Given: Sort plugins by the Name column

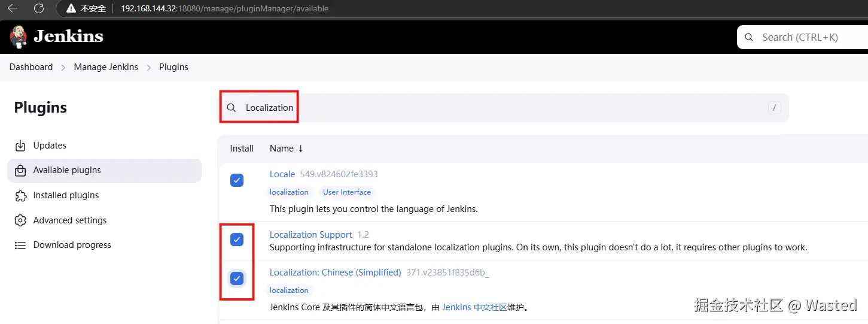Looking at the screenshot, I should [x=287, y=149].
